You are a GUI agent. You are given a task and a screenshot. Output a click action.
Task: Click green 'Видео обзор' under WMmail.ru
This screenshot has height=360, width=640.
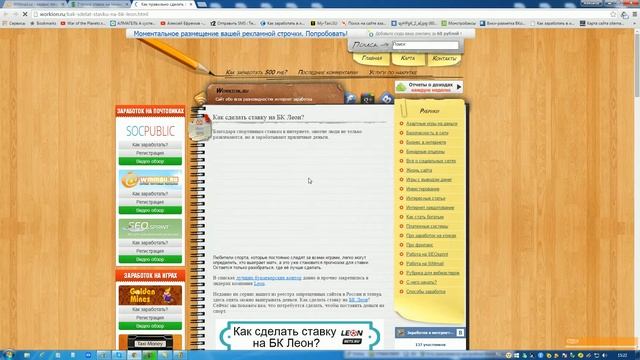[x=150, y=210]
